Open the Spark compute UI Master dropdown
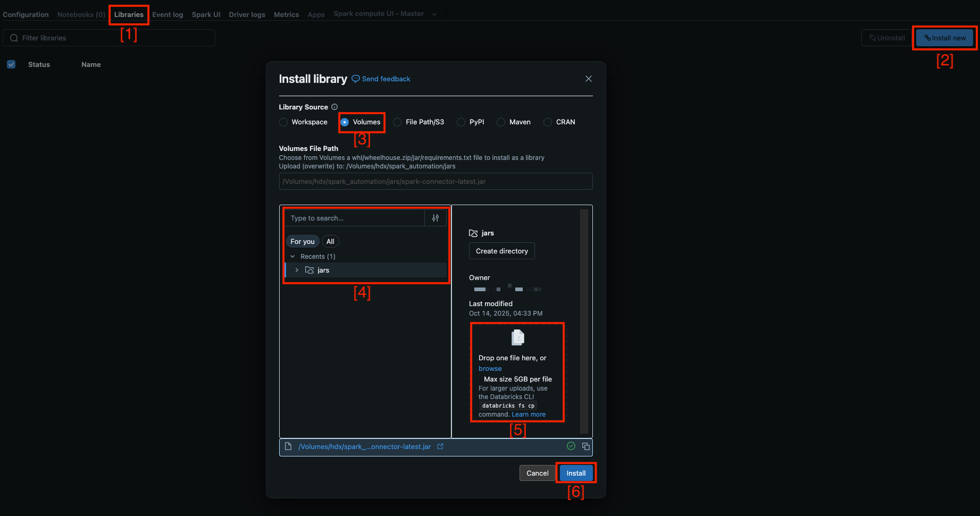This screenshot has width=980, height=516. pyautogui.click(x=434, y=13)
